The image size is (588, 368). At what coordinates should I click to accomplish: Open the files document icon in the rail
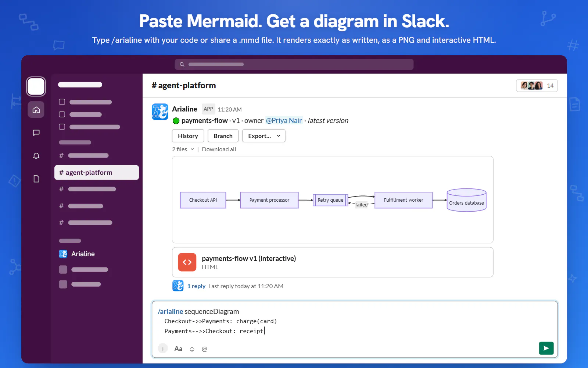[x=36, y=179]
